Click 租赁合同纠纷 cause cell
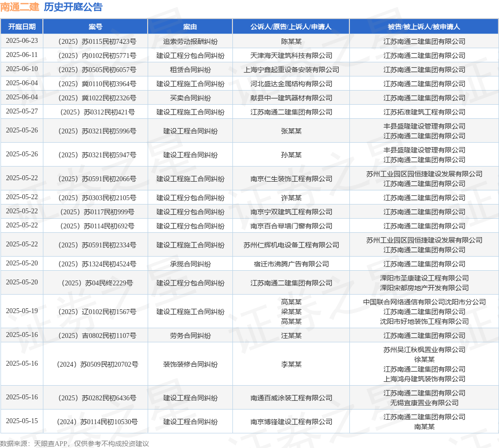The height and width of the screenshot is (448, 499). click(191, 70)
